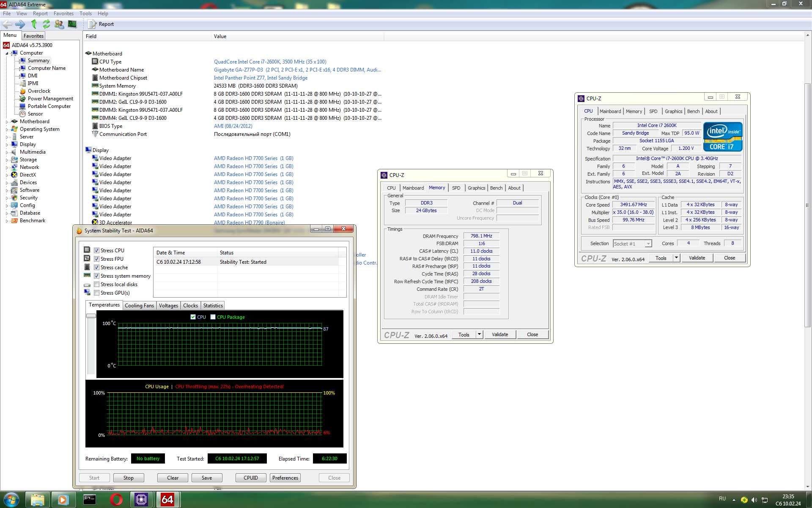Open Power Management in the tree
This screenshot has width=812, height=508.
50,99
